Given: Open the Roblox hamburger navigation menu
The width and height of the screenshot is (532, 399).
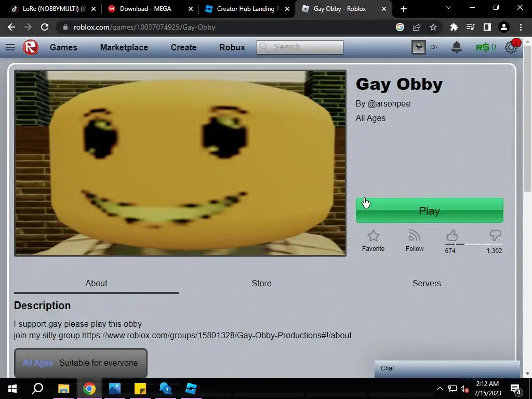Looking at the screenshot, I should (10, 47).
